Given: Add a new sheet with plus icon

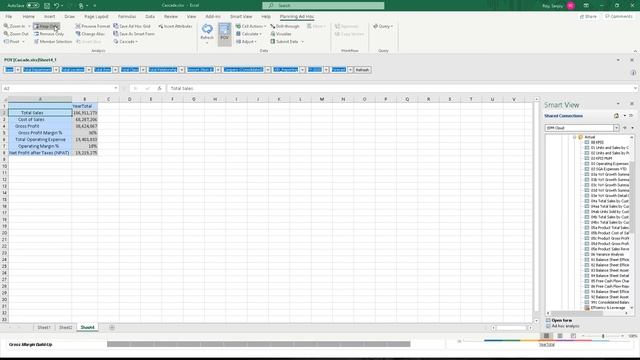Looking at the screenshot, I should pyautogui.click(x=112, y=327).
